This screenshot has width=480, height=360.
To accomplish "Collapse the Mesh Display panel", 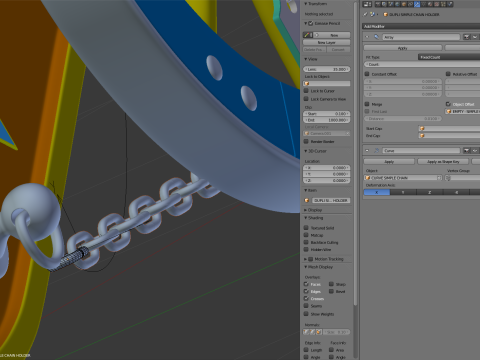I will click(x=305, y=267).
